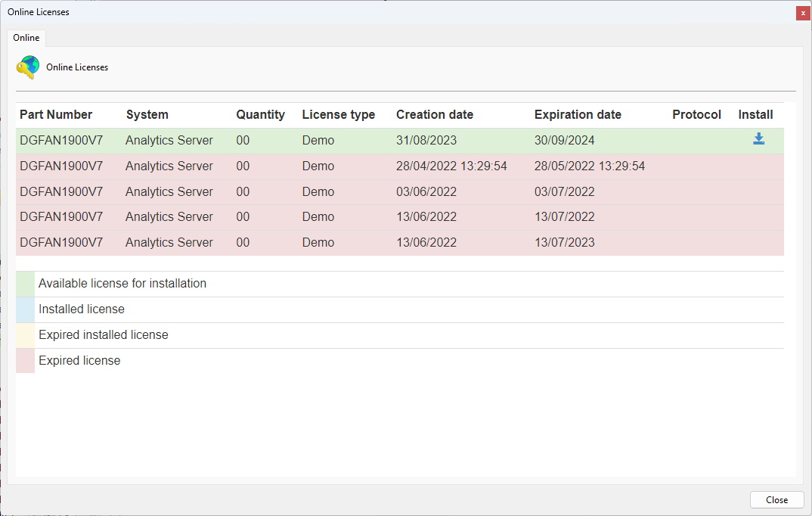
Task: Select creation date 03/06/2022 cell
Action: coord(426,191)
